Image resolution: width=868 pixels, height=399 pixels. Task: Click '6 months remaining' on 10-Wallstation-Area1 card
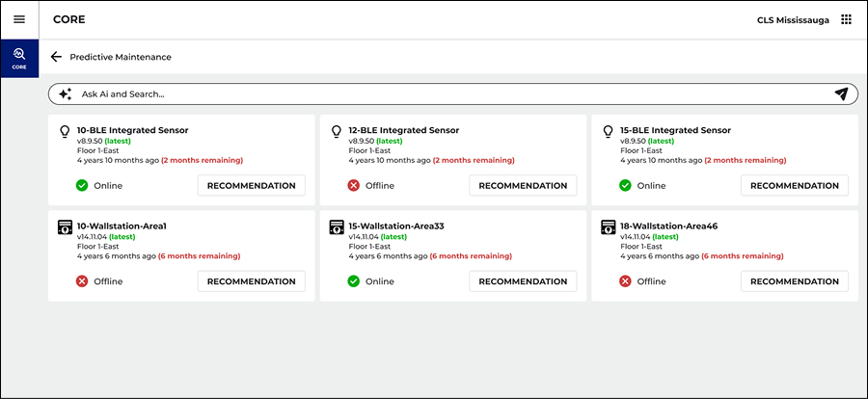tap(200, 256)
